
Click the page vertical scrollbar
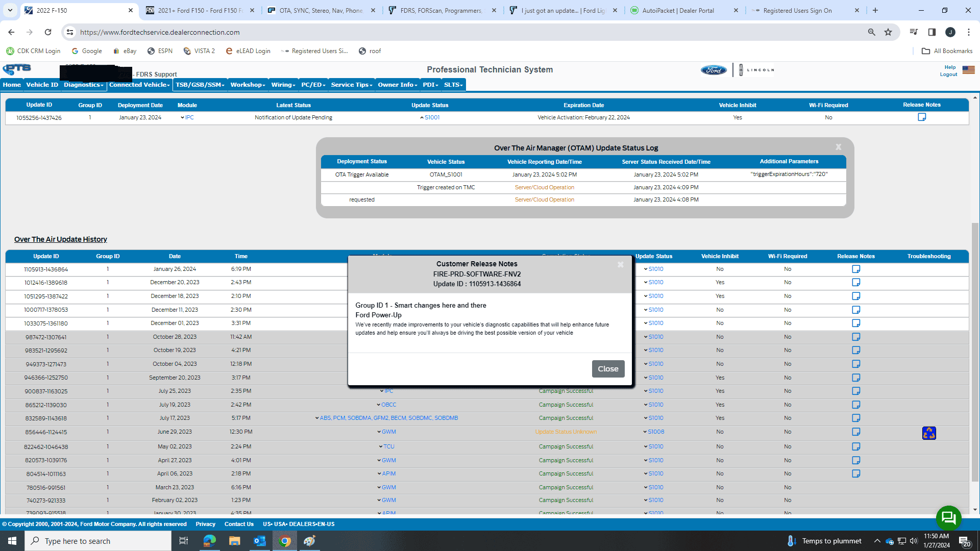(x=975, y=352)
